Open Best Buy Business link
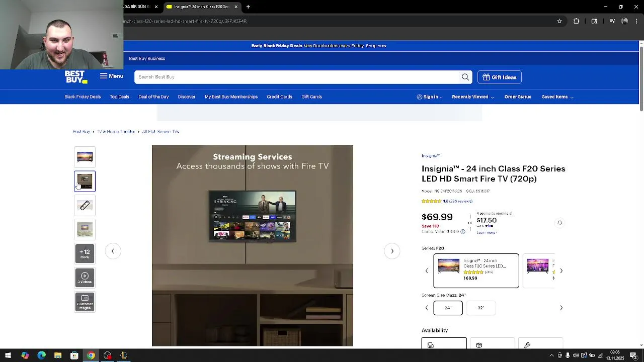Viewport: 644px width, 362px height. pos(147,58)
